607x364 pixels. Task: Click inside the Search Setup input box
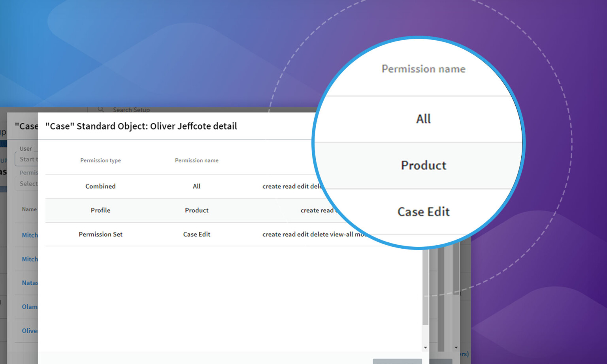coord(134,110)
